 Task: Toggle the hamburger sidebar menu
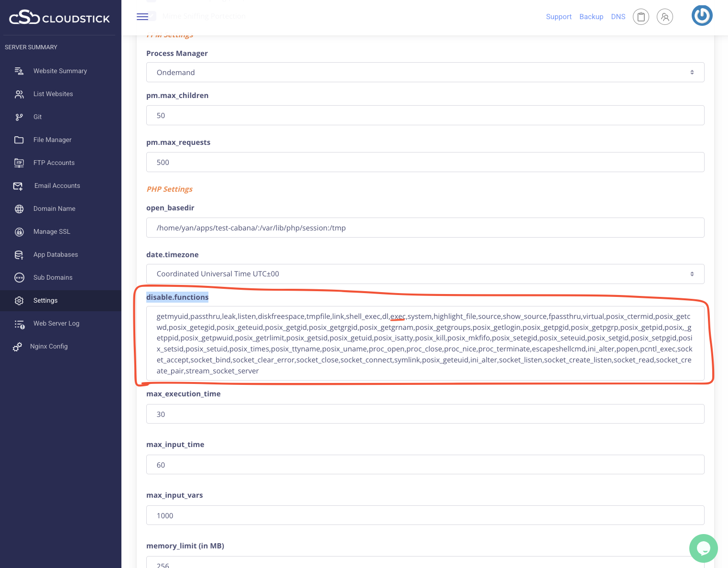[x=142, y=17]
